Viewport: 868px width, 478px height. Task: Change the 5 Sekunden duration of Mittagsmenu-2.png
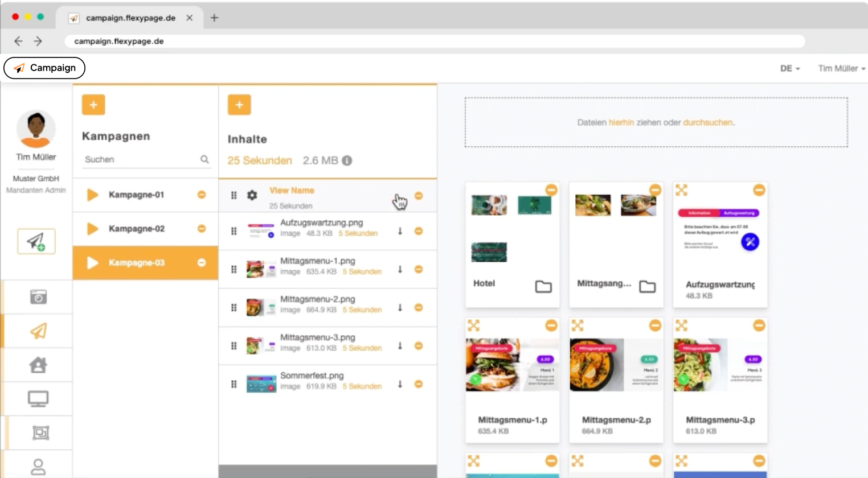click(x=362, y=310)
